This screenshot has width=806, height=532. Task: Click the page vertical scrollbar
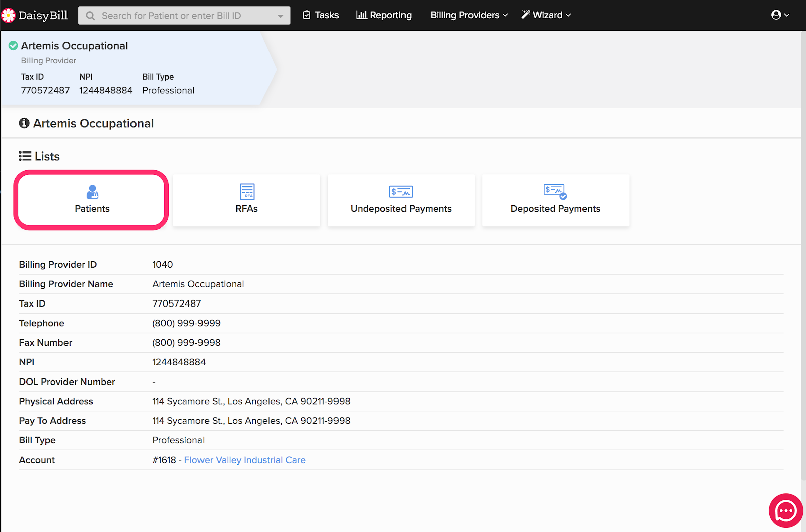point(803,255)
